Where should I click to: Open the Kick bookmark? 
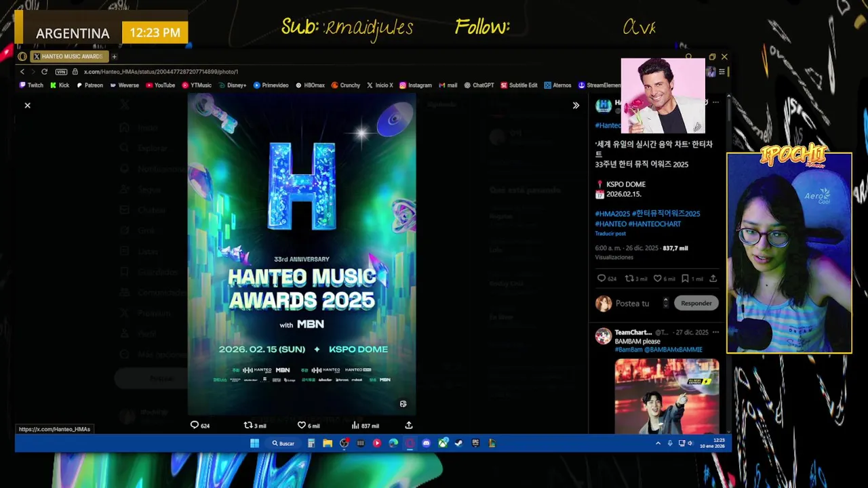click(x=60, y=85)
